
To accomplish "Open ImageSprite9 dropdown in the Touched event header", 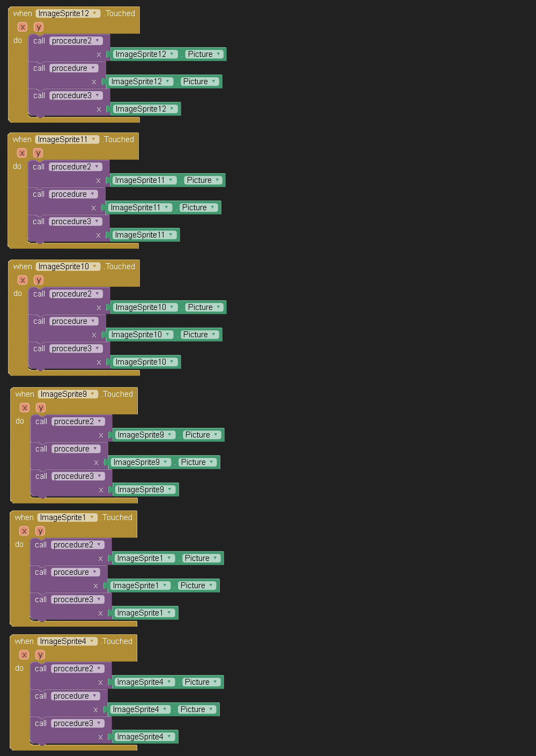I will 93,394.
